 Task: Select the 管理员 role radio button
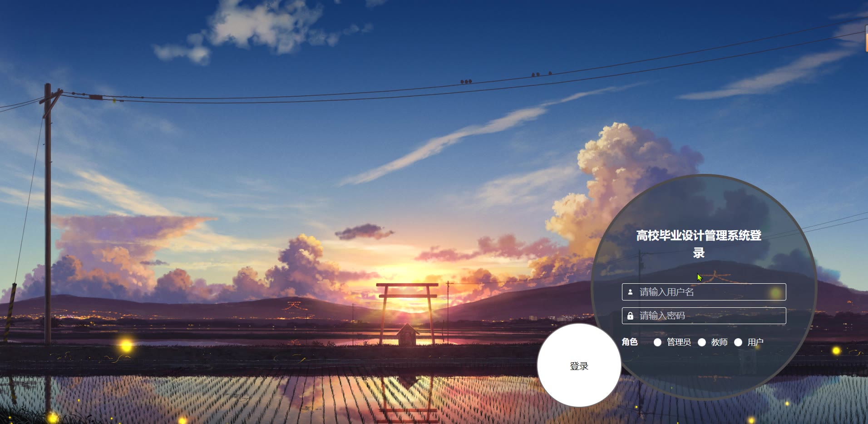pyautogui.click(x=657, y=342)
